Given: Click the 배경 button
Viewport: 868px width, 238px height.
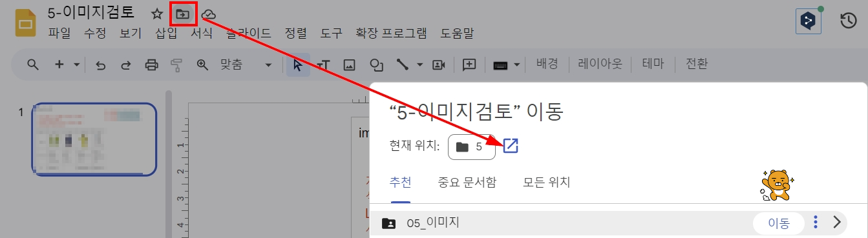Looking at the screenshot, I should [547, 64].
